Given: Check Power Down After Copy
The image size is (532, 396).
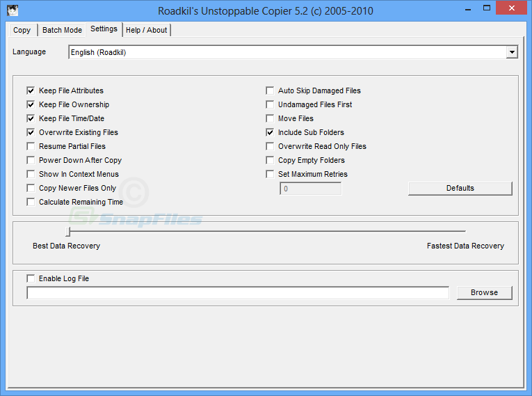Looking at the screenshot, I should click(31, 160).
